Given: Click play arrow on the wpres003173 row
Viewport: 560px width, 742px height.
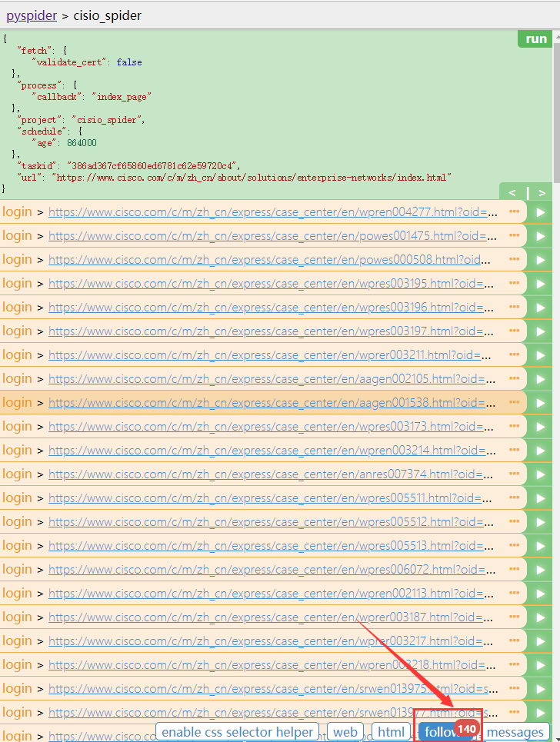Looking at the screenshot, I should 540,427.
